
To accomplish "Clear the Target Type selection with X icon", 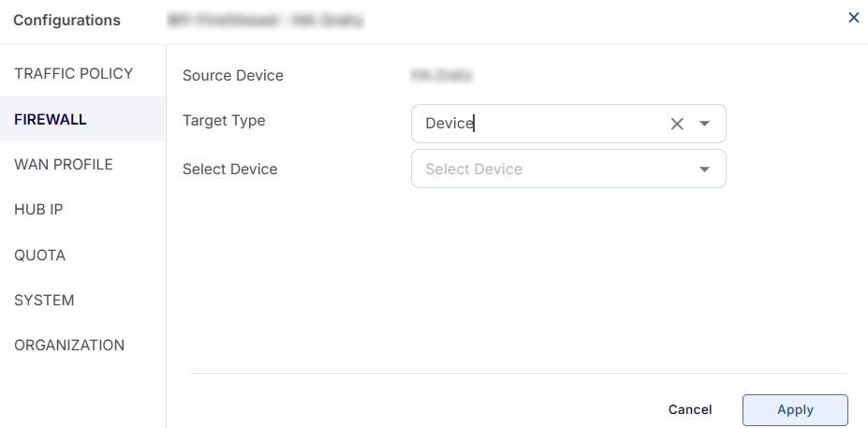I will (676, 124).
